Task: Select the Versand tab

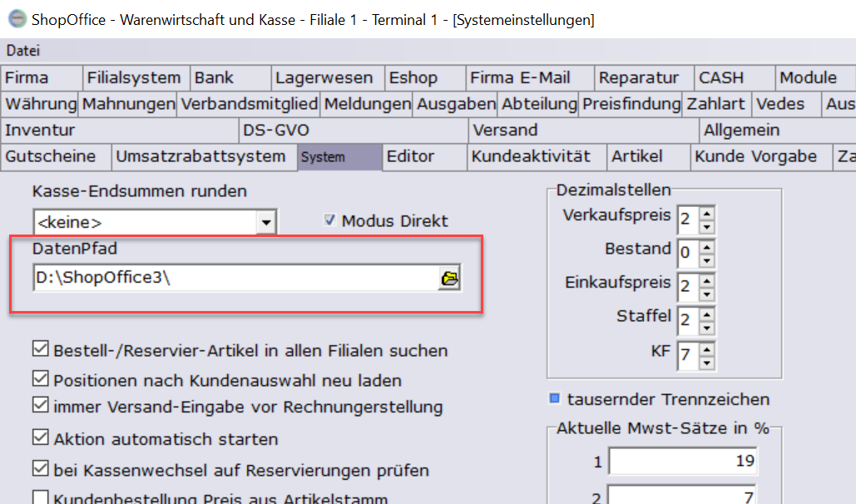Action: [584, 130]
